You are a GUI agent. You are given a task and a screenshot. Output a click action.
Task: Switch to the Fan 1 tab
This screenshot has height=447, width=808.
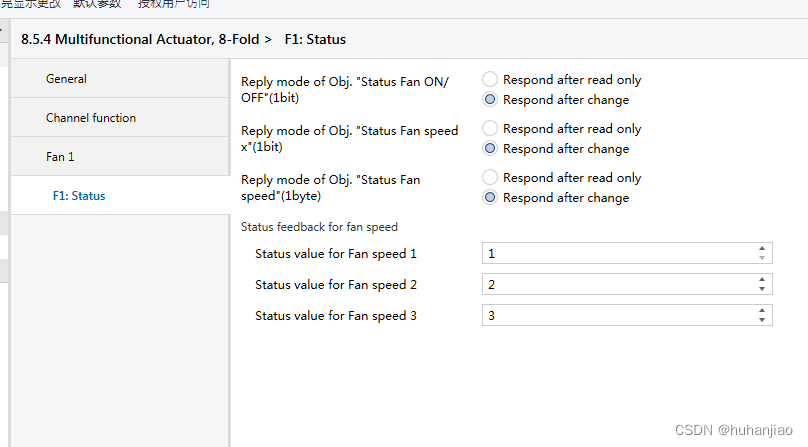point(60,157)
